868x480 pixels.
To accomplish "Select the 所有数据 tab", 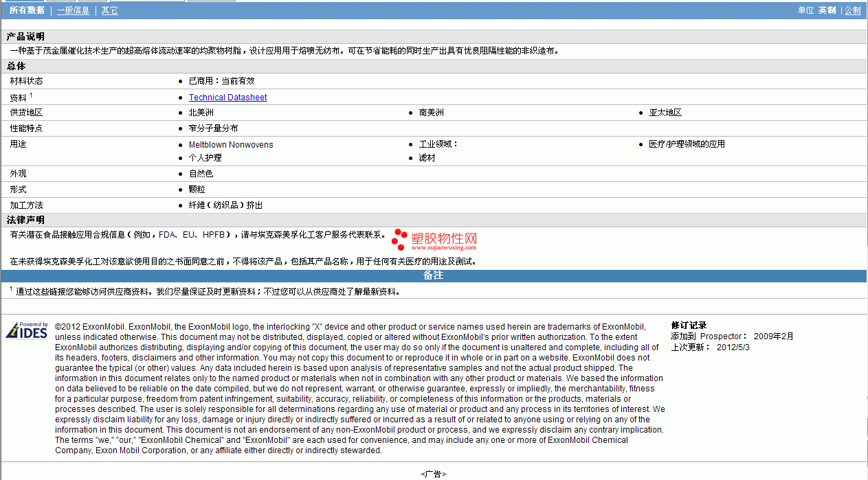I will pyautogui.click(x=27, y=10).
